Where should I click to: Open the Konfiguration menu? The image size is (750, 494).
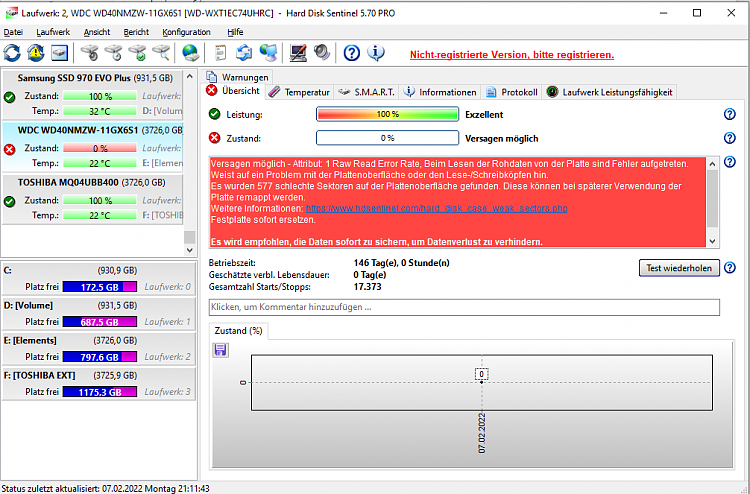tap(186, 32)
